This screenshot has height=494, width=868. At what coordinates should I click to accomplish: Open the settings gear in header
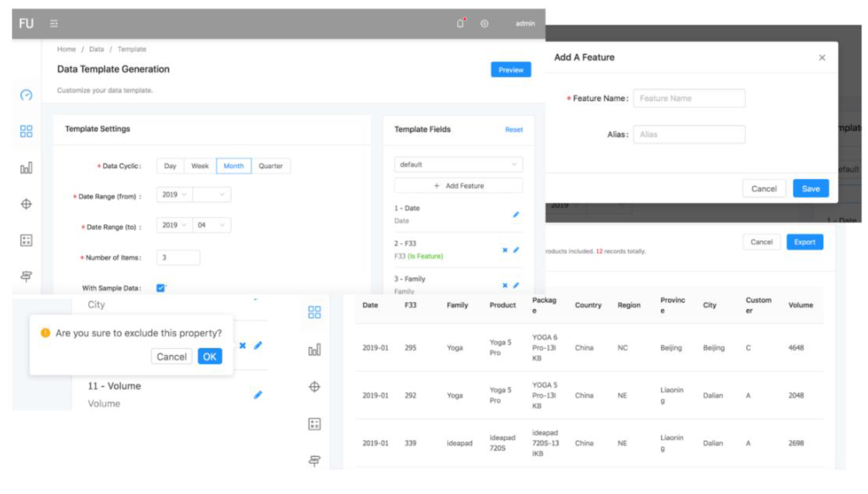pyautogui.click(x=484, y=23)
